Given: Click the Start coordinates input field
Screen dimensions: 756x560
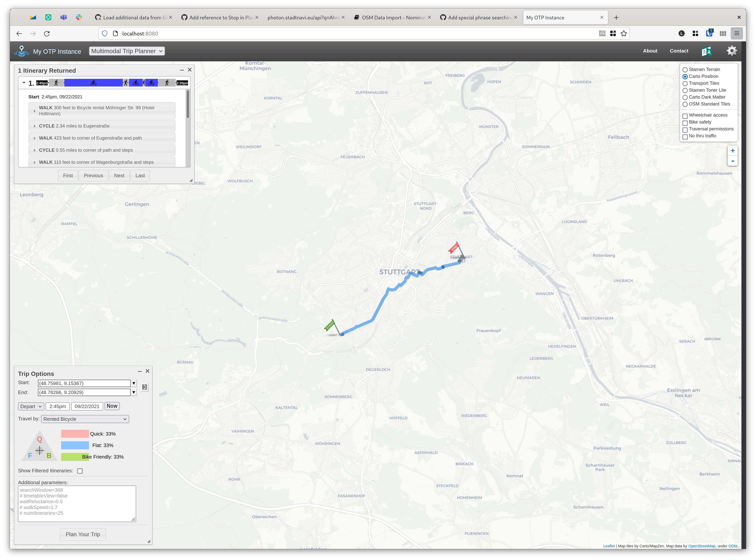Looking at the screenshot, I should (84, 383).
